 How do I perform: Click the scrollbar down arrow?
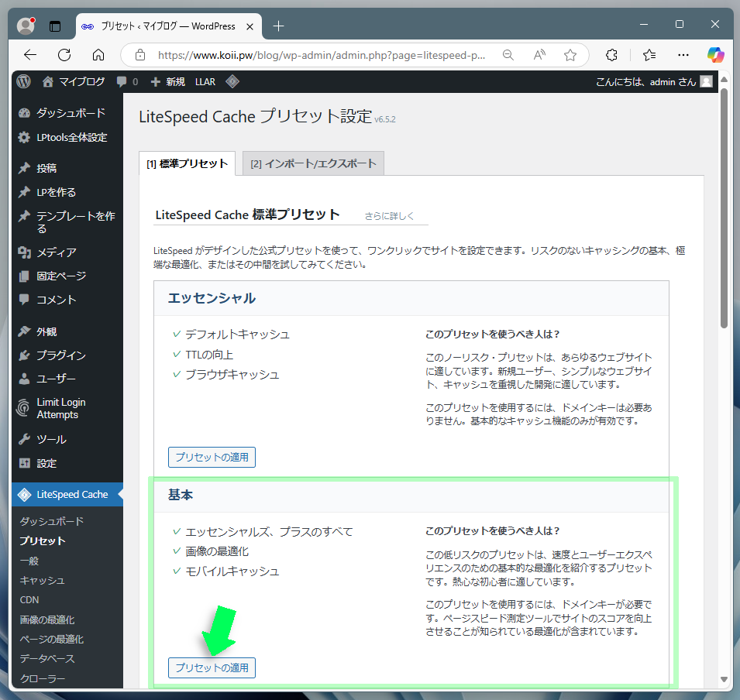pyautogui.click(x=724, y=679)
